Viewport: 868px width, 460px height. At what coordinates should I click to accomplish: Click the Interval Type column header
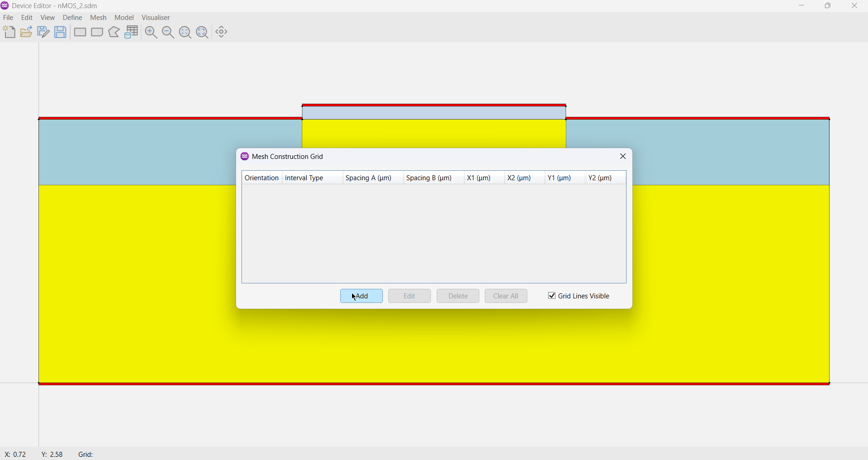(313, 178)
